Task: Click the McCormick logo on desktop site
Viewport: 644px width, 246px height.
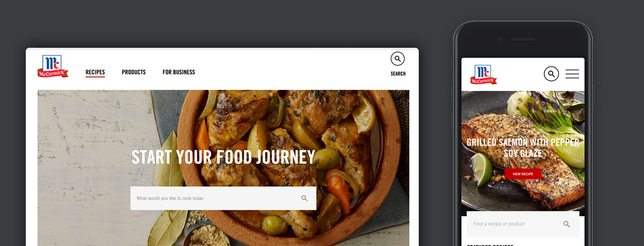Action: tap(53, 66)
